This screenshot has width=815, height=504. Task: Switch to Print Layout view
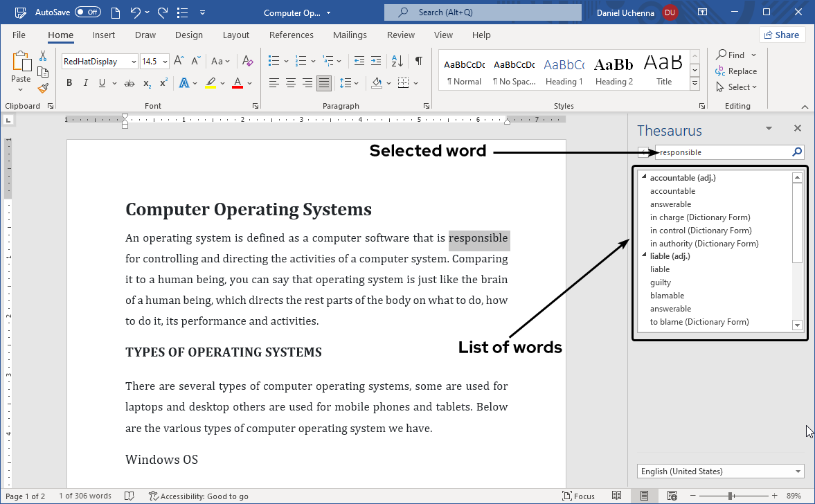click(x=644, y=496)
